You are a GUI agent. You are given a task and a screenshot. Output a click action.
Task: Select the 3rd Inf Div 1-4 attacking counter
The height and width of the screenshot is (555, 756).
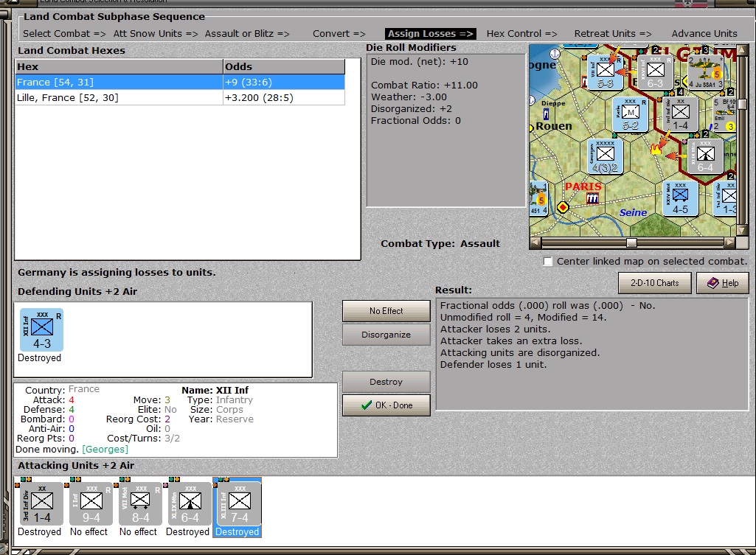click(x=41, y=503)
